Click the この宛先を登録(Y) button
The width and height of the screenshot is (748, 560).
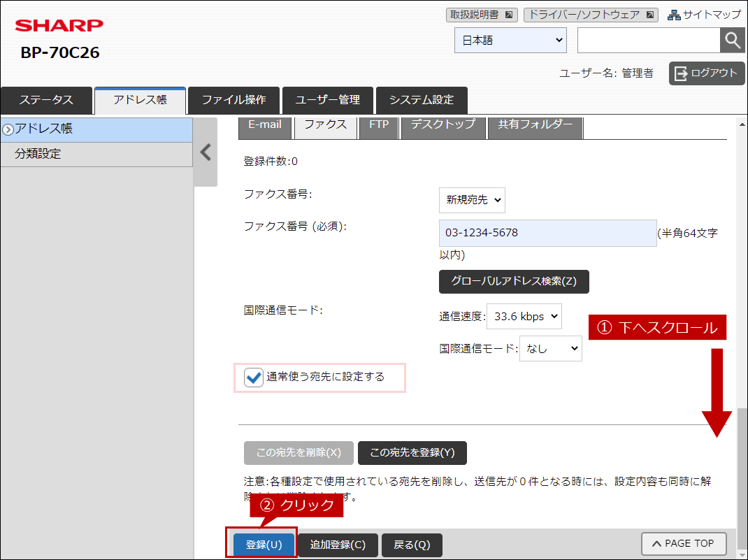(x=412, y=452)
